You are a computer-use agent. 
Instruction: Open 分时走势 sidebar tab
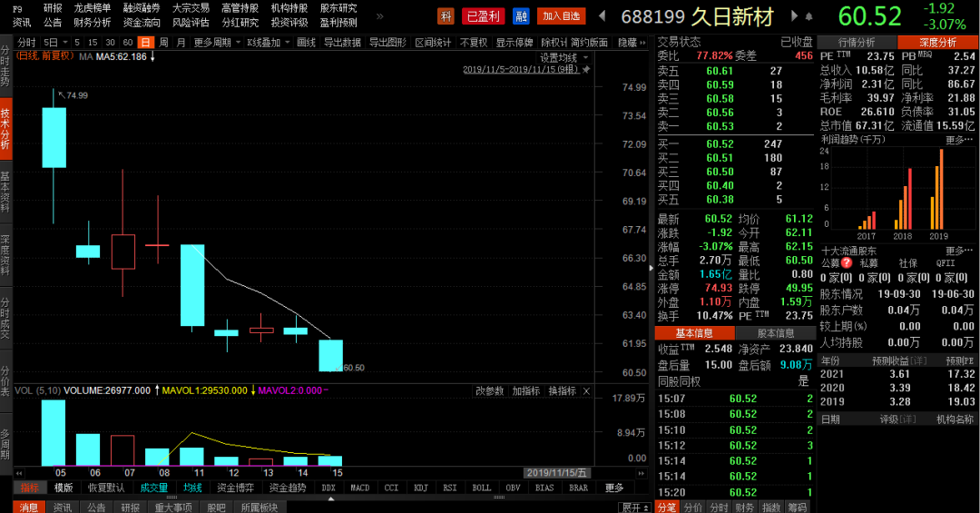tap(5, 65)
